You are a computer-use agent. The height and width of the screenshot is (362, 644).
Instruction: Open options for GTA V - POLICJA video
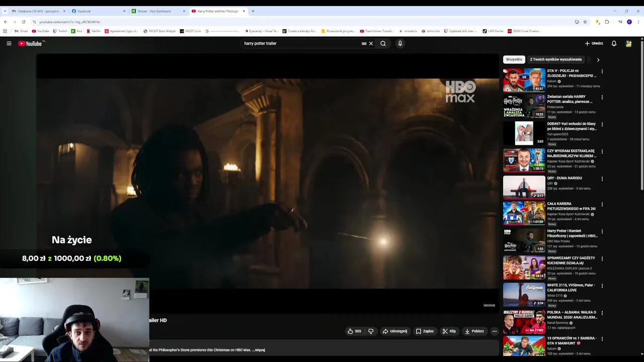coord(602,71)
